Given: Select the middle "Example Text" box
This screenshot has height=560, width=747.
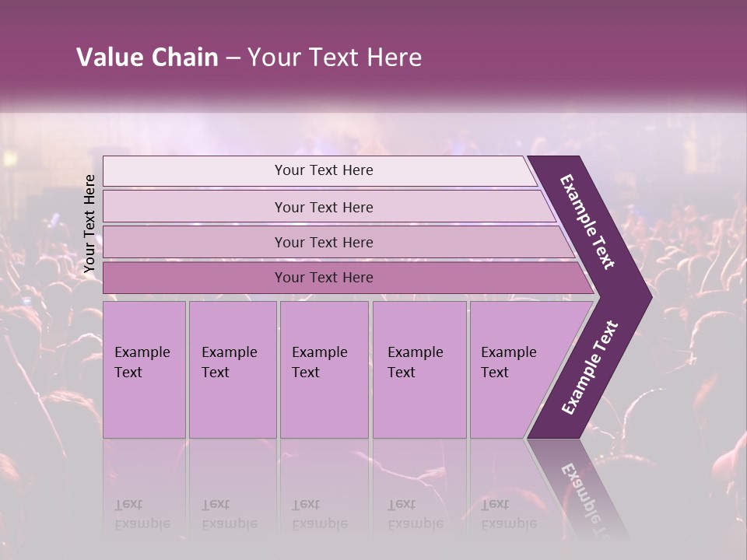Looking at the screenshot, I should coord(324,369).
